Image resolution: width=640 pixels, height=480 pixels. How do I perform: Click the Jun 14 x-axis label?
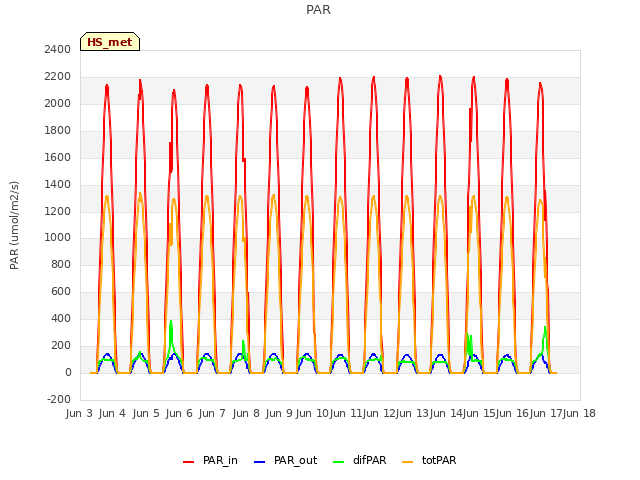446,414
